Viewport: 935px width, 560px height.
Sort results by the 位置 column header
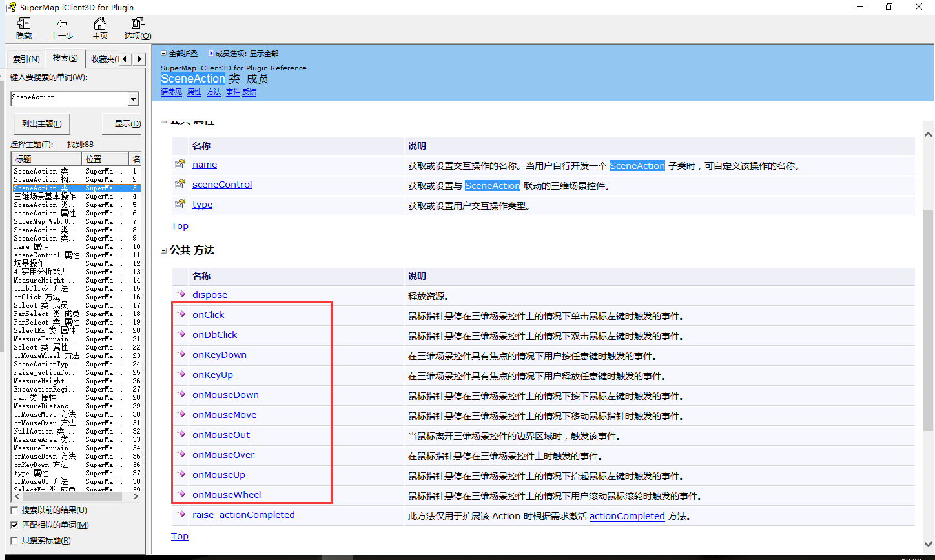106,159
